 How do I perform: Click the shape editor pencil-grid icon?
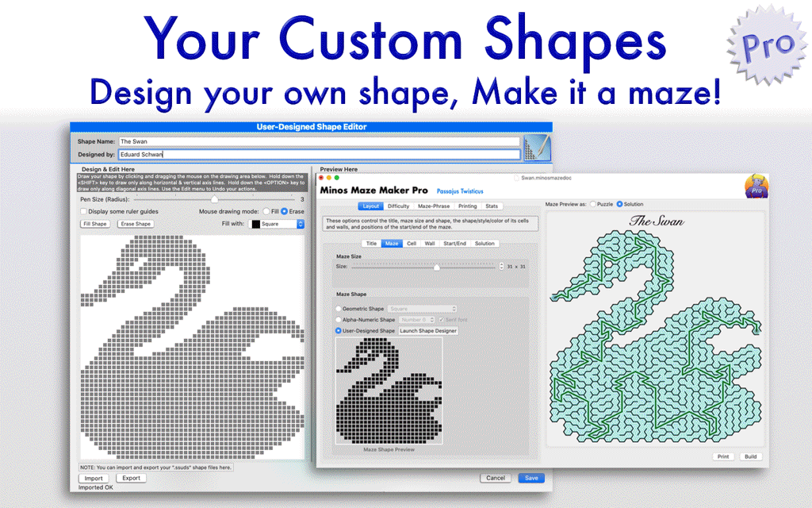pyautogui.click(x=538, y=148)
